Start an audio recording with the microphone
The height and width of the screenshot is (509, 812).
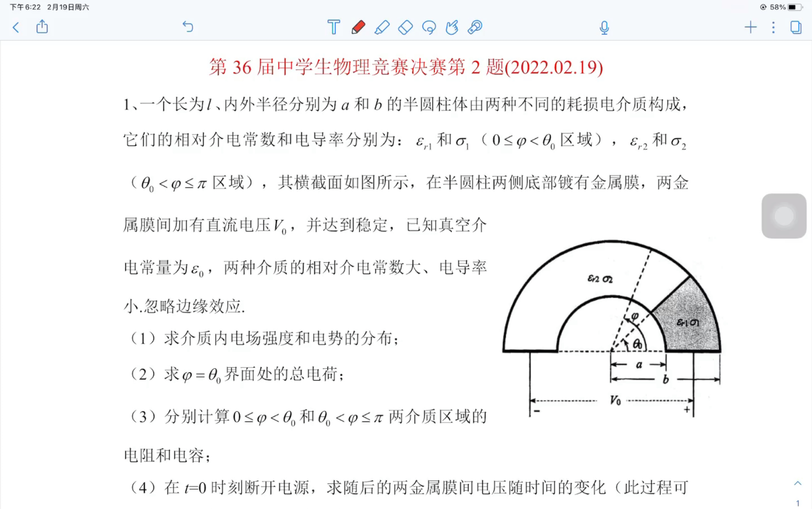point(603,28)
